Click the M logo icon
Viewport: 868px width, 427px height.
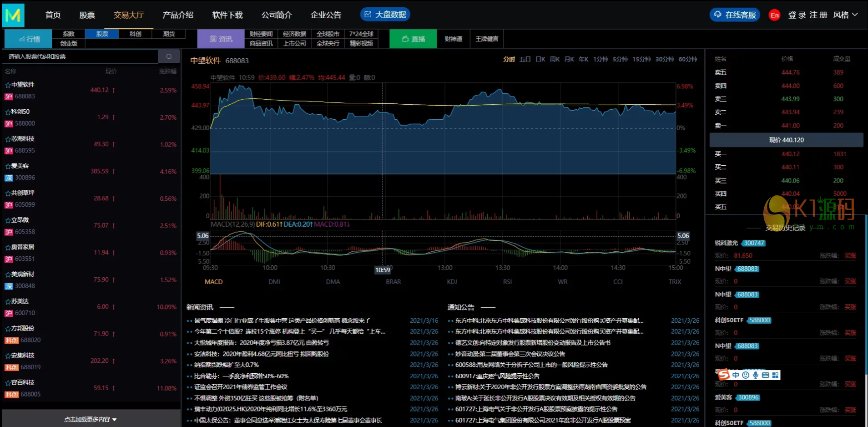(x=13, y=15)
